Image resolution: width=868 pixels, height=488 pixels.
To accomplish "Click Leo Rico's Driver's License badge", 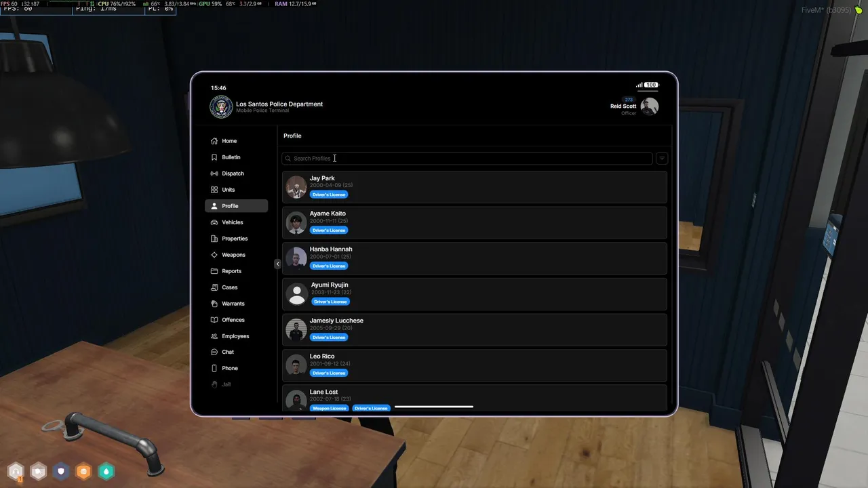I will (329, 373).
